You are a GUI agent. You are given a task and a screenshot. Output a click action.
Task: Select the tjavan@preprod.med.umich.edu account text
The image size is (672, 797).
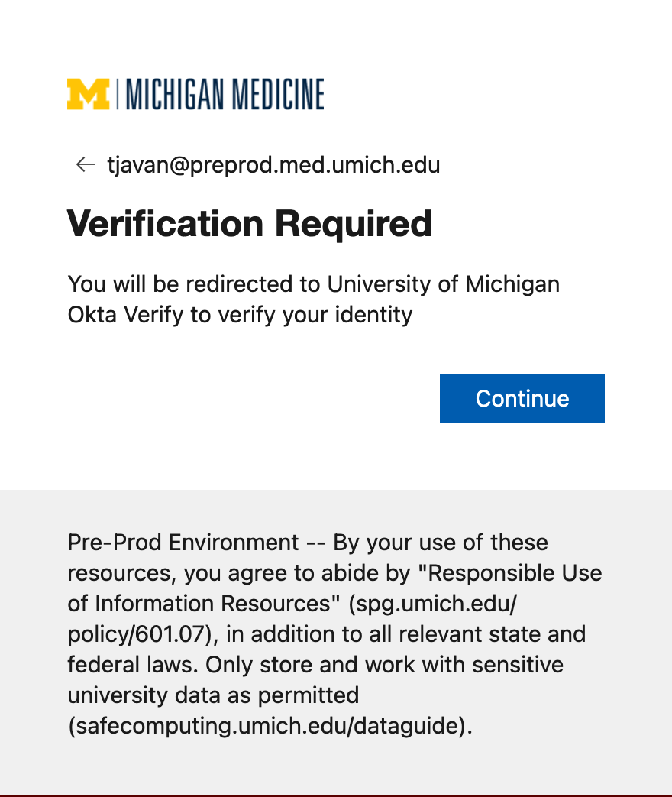(273, 164)
